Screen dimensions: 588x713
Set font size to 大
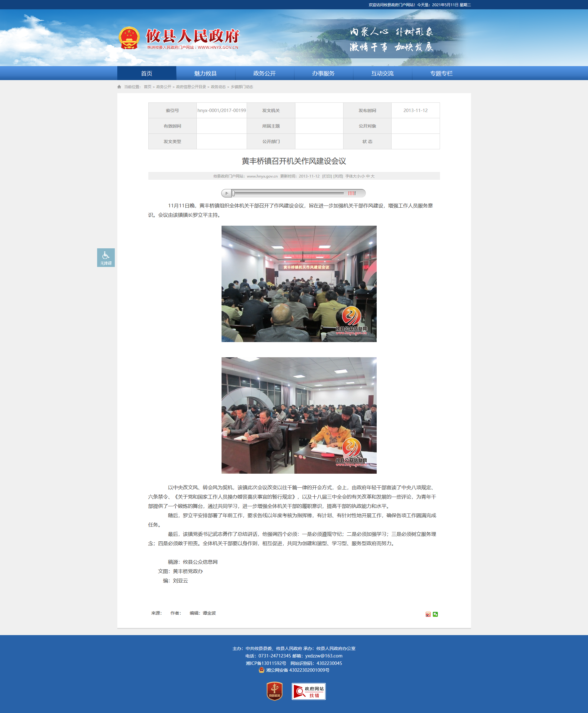tap(373, 176)
